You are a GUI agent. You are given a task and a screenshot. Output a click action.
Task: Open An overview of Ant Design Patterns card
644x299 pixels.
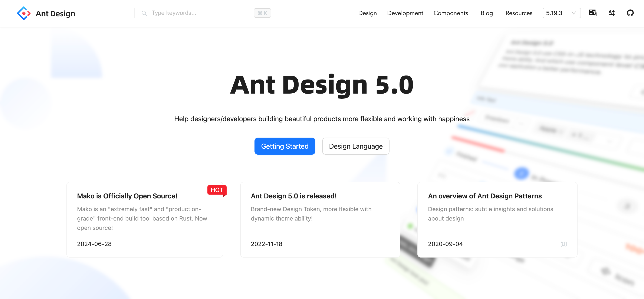[x=497, y=220]
